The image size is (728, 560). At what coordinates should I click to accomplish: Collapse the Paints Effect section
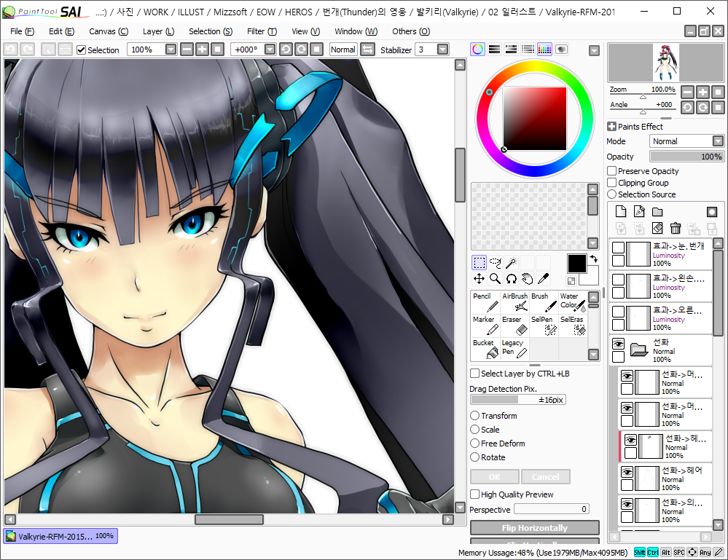coord(612,126)
